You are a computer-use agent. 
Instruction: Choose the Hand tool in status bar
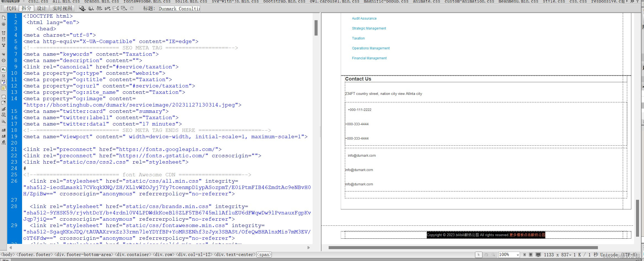point(486,255)
